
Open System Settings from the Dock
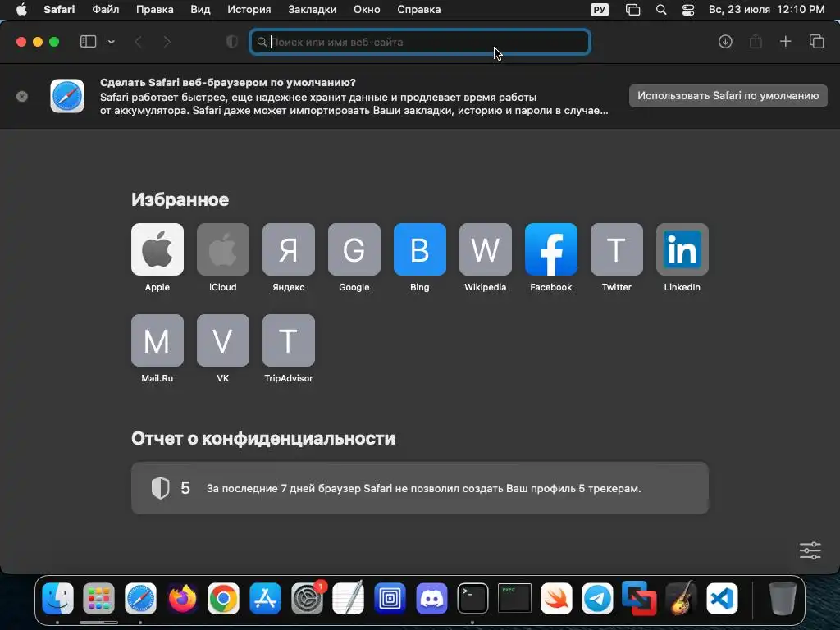click(x=308, y=598)
